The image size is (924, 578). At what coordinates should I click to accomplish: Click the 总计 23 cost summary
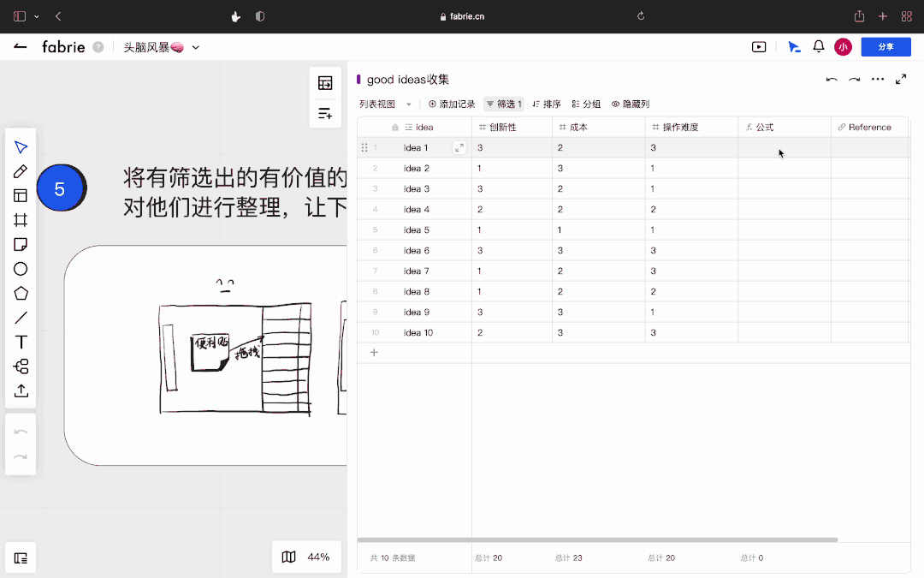568,558
